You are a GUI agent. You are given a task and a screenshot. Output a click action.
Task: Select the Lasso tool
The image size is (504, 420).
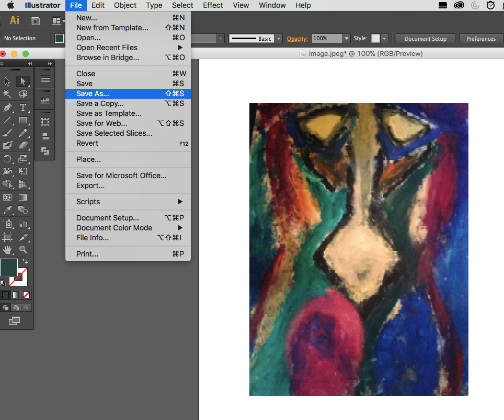(x=23, y=94)
